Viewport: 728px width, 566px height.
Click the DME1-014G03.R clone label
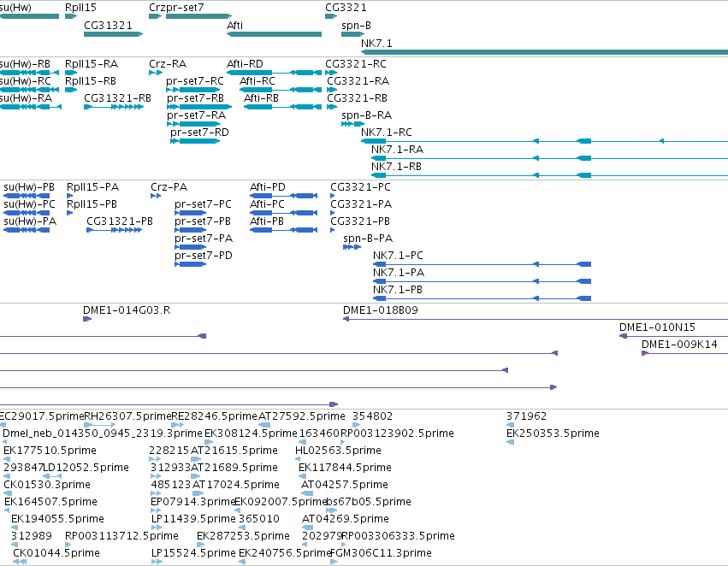pos(127,310)
